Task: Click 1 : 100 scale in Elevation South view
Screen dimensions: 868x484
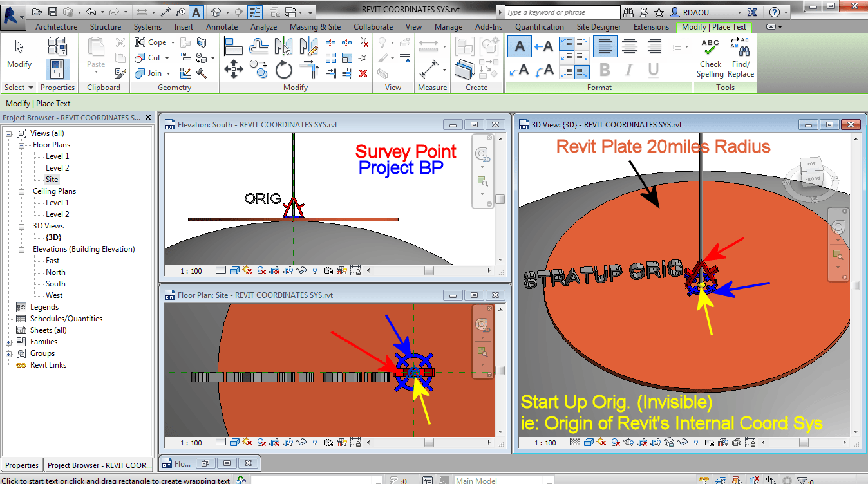Action: [x=191, y=271]
